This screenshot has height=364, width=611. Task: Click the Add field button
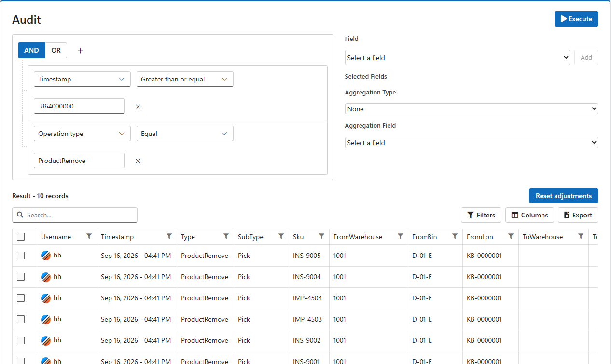coord(586,57)
